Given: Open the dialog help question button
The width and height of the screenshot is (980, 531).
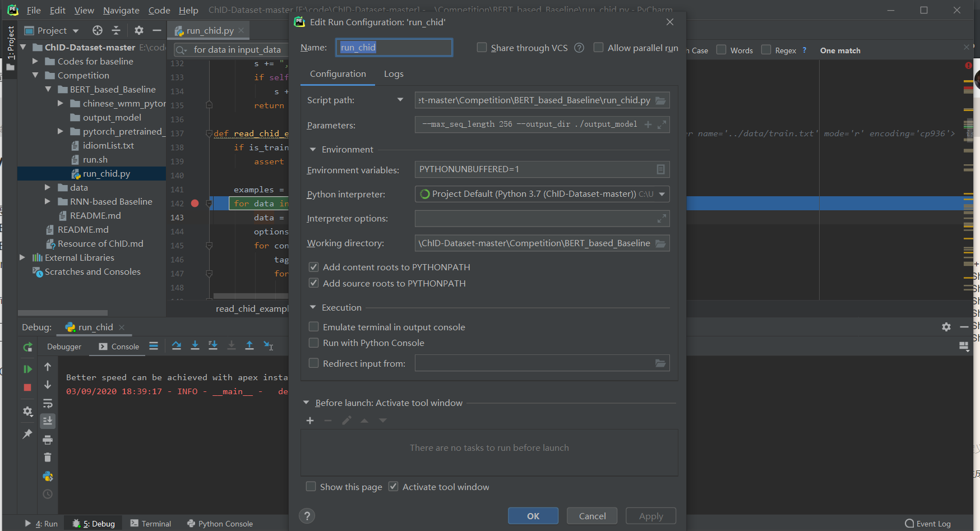Looking at the screenshot, I should [307, 516].
